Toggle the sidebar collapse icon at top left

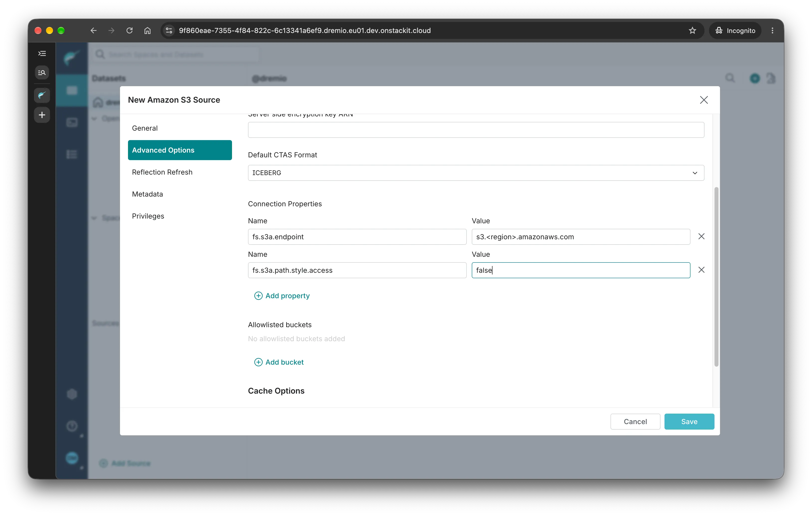(42, 53)
